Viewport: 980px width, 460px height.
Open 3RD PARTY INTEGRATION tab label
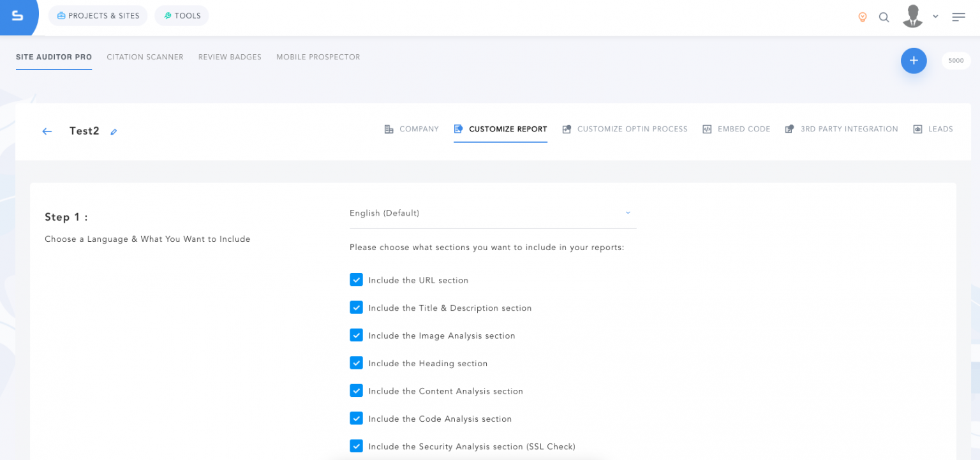(849, 129)
